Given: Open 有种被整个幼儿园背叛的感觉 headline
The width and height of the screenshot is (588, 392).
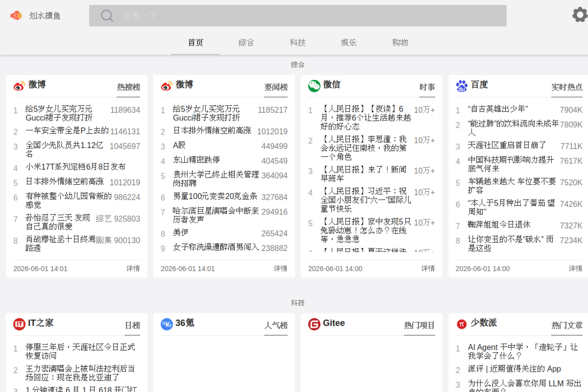Looking at the screenshot, I should pyautogui.click(x=68, y=200).
